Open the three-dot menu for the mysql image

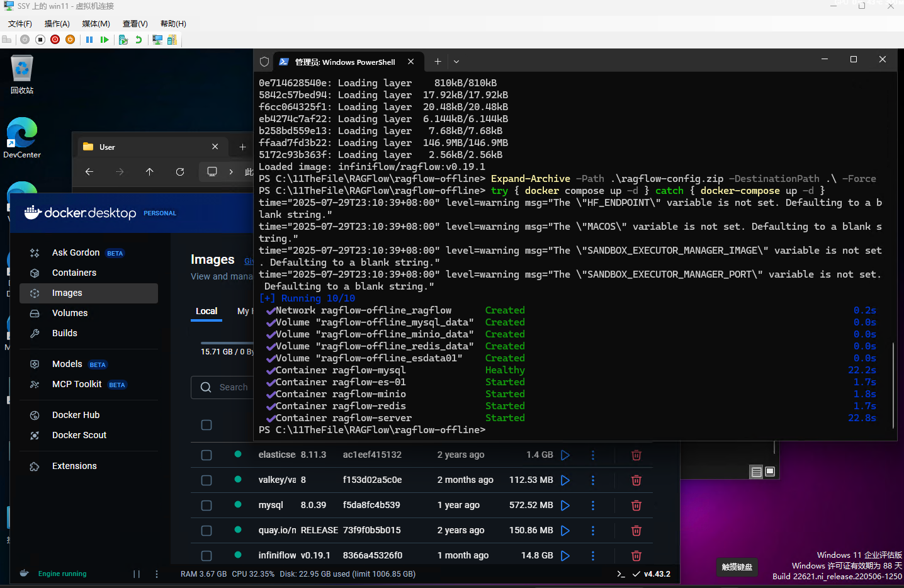[x=592, y=506]
